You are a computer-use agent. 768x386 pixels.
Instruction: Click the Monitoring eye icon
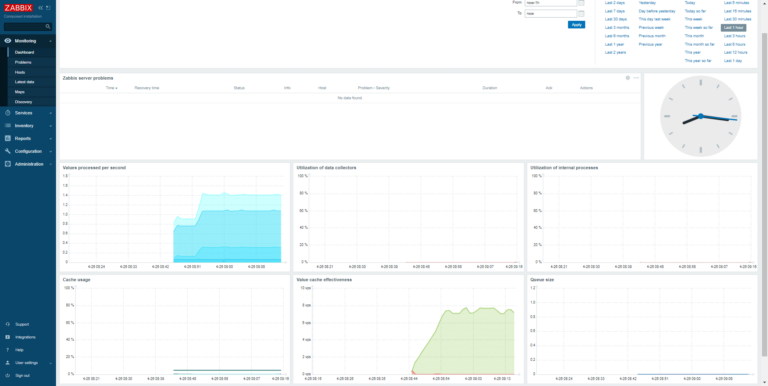click(x=8, y=41)
